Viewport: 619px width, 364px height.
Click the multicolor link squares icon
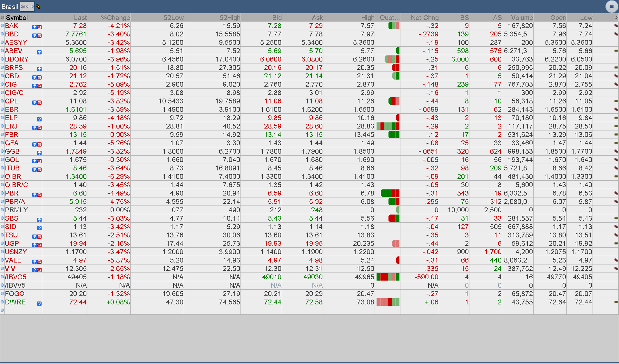38,6
